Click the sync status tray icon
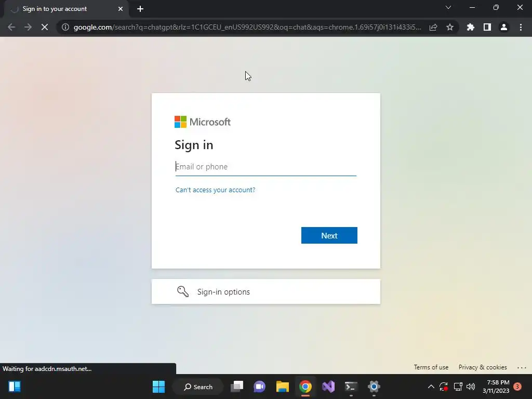532x399 pixels. point(444,387)
